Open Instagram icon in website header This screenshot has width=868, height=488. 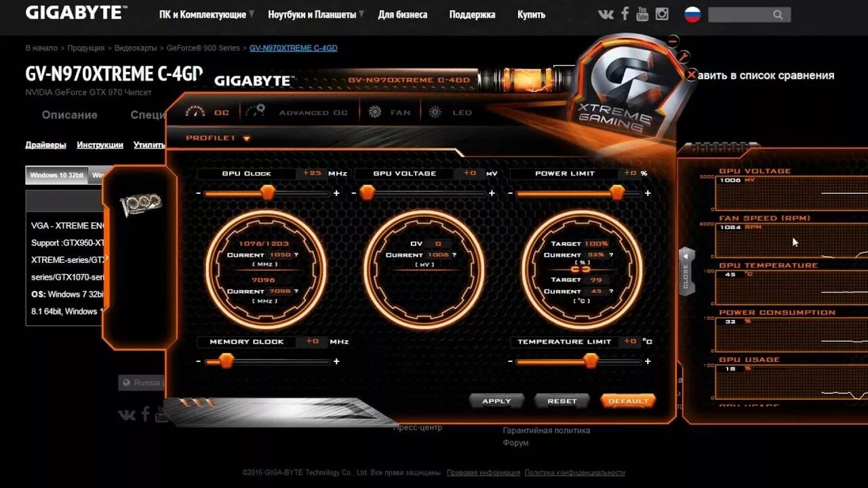[x=662, y=14]
